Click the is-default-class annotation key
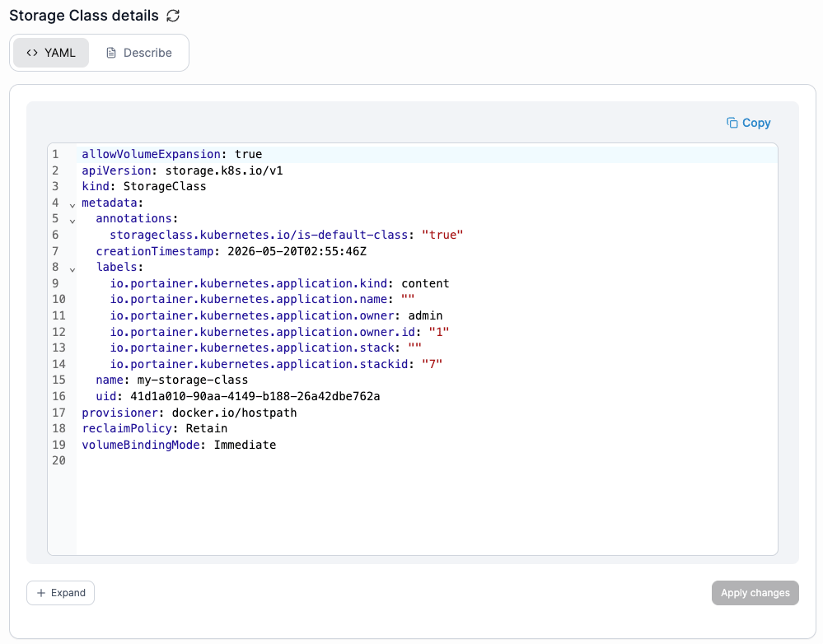Viewport: 823px width, 644px height. pyautogui.click(x=259, y=235)
